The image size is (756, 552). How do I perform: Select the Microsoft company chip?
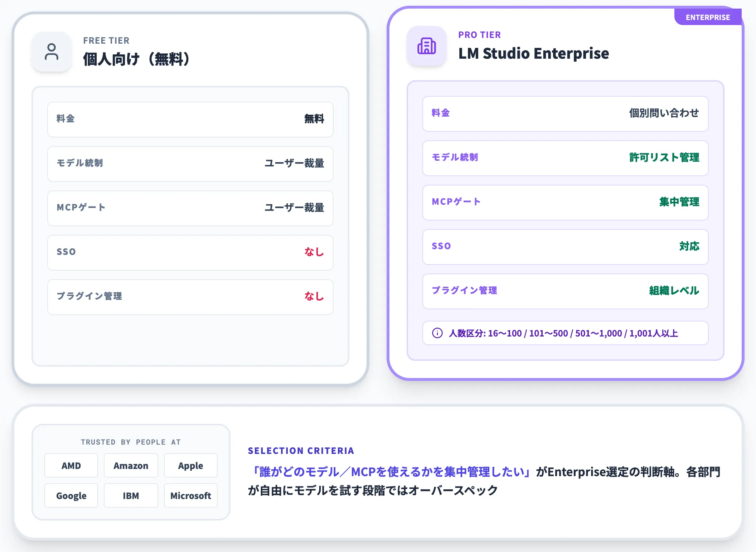pos(190,495)
